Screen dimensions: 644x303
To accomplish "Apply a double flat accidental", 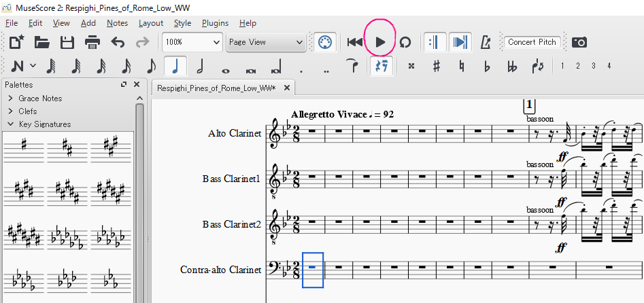I will pos(512,66).
